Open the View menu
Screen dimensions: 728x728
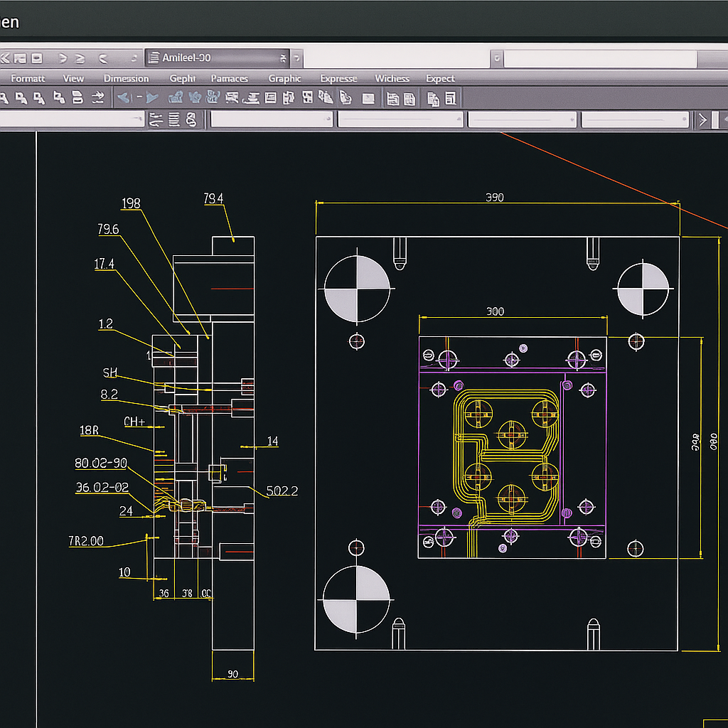[73, 78]
